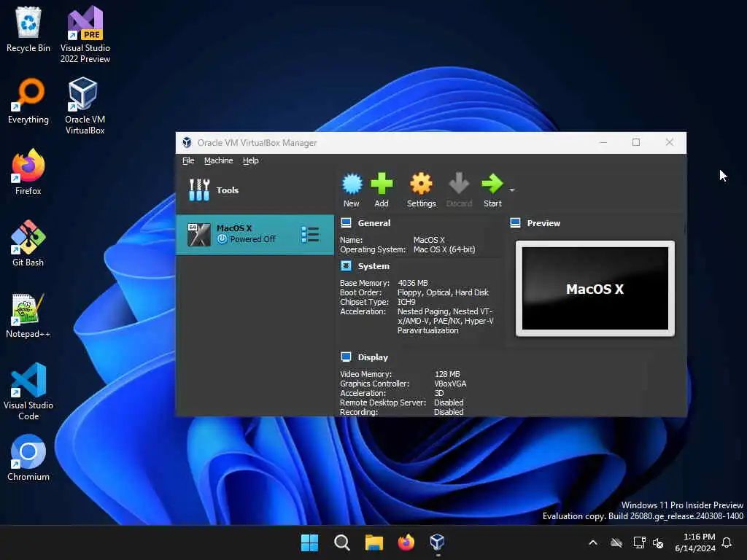The width and height of the screenshot is (747, 560).
Task: Open the Help menu
Action: pos(251,160)
